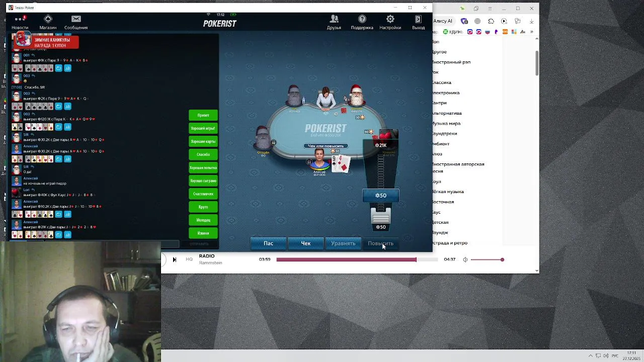The height and width of the screenshot is (362, 644).
Task: Select the Музыка мира genre in browser
Action: coord(447,123)
